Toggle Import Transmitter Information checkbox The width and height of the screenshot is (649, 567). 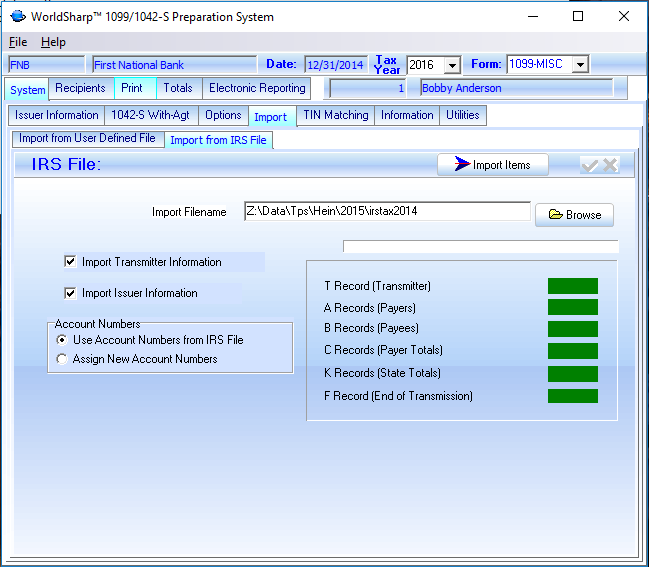click(x=70, y=262)
